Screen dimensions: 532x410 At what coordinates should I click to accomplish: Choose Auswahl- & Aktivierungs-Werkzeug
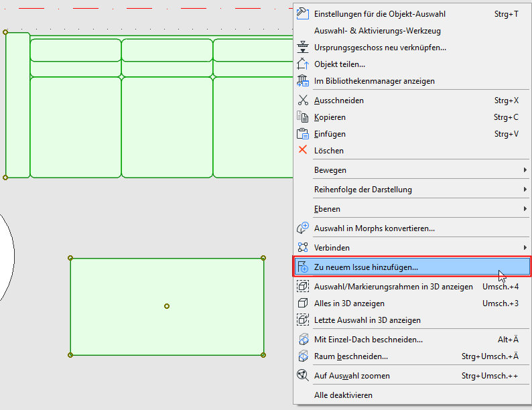tap(412, 31)
